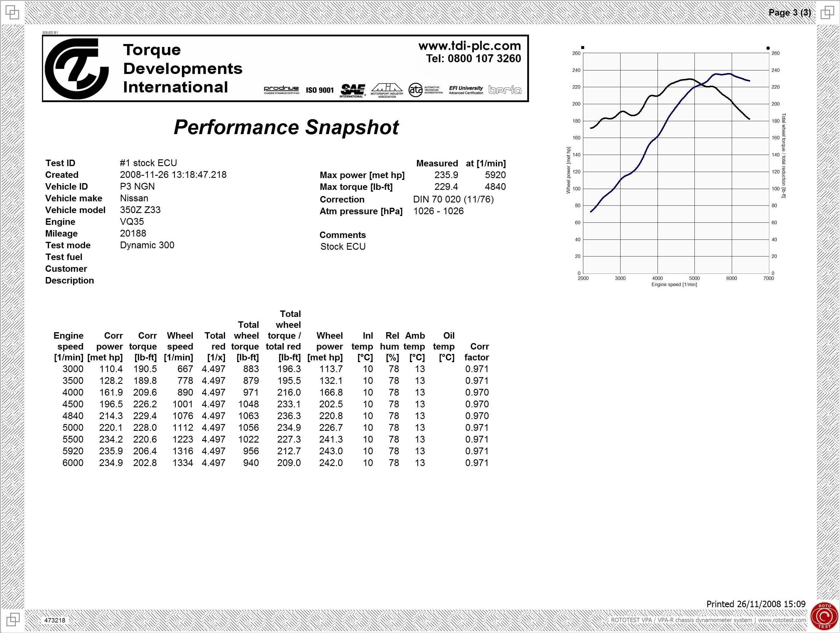Select corr factor cell '0.970' in 4000 row
This screenshot has width=840, height=633.
click(477, 393)
